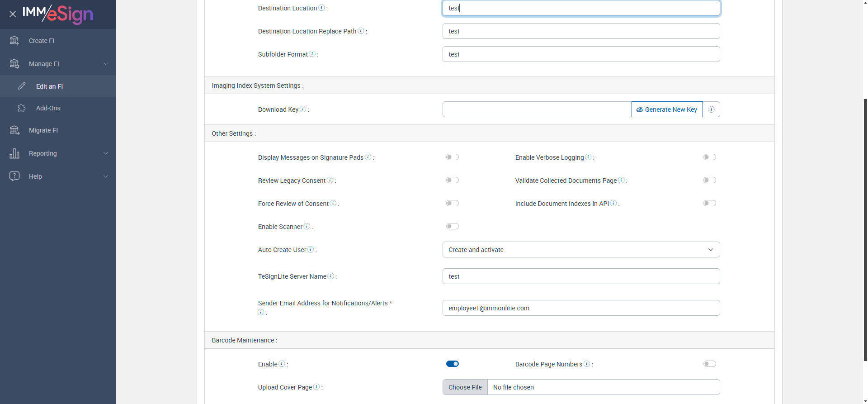868x404 pixels.
Task: Click the close X icon beside the eSign logo
Action: click(13, 14)
